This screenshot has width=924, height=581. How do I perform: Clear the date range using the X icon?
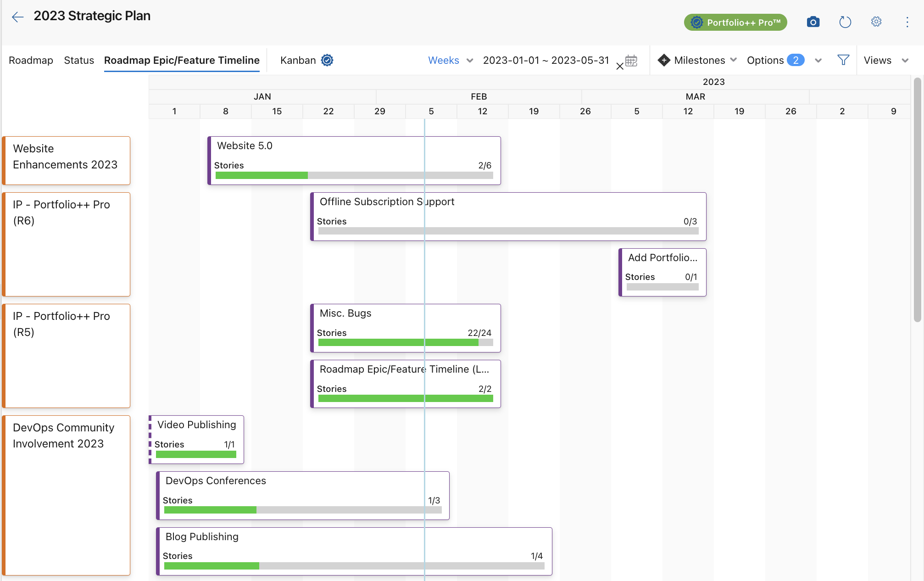(x=620, y=66)
